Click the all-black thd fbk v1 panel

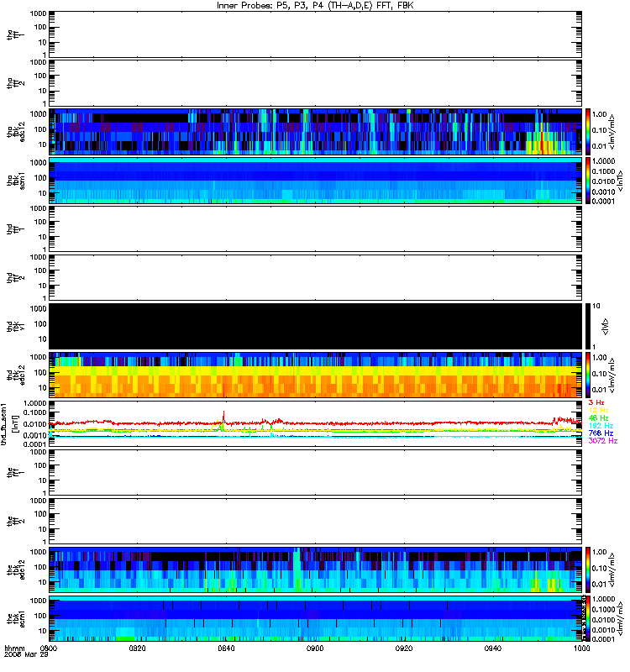pos(316,327)
